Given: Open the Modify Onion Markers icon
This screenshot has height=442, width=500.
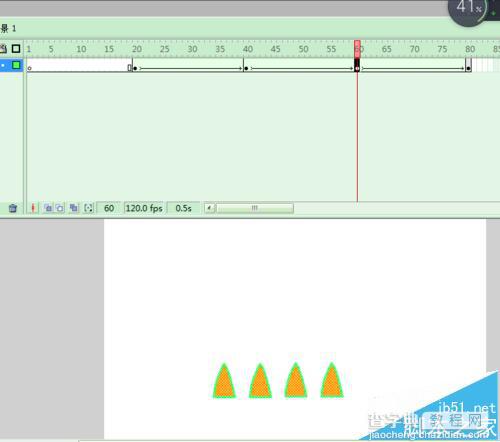Looking at the screenshot, I should coord(88,208).
